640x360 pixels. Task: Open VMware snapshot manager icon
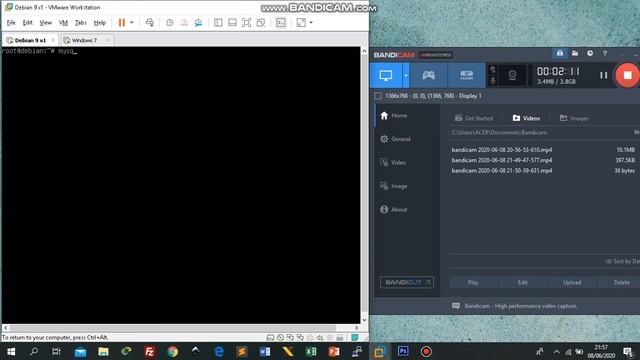198,22
